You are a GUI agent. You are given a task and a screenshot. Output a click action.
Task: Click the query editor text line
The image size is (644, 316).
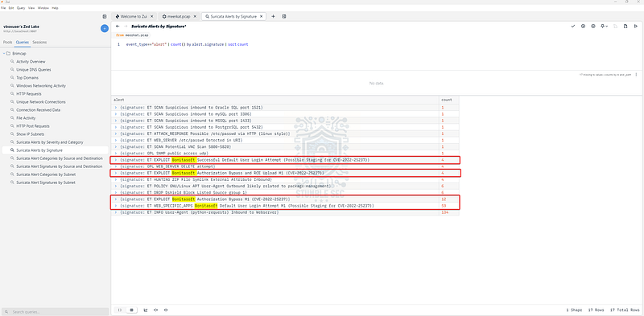(187, 44)
